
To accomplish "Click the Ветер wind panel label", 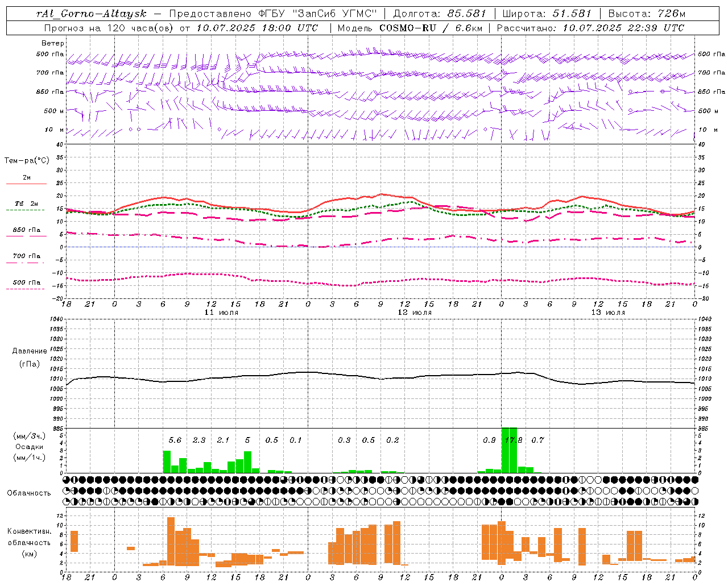I will pyautogui.click(x=53, y=43).
